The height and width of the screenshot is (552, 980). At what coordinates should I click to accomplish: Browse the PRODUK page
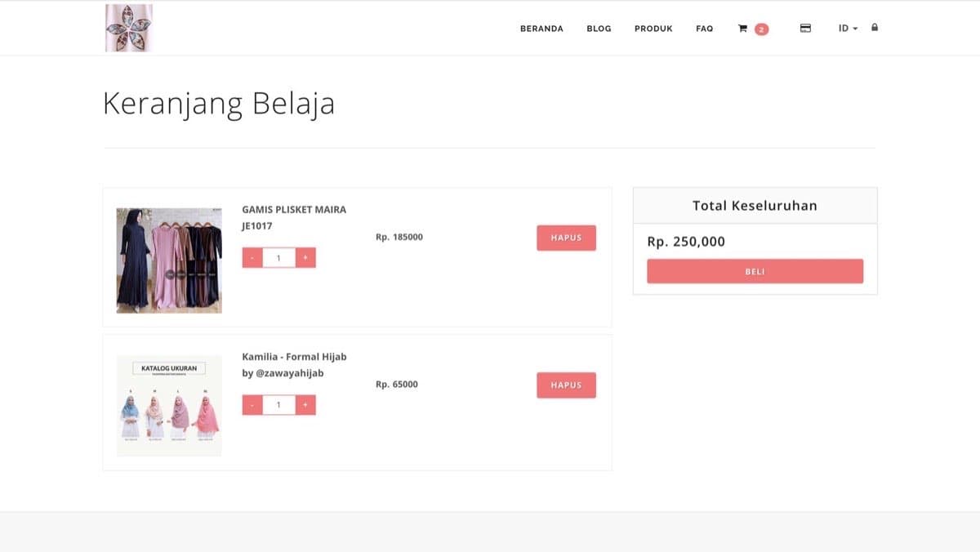pos(653,29)
